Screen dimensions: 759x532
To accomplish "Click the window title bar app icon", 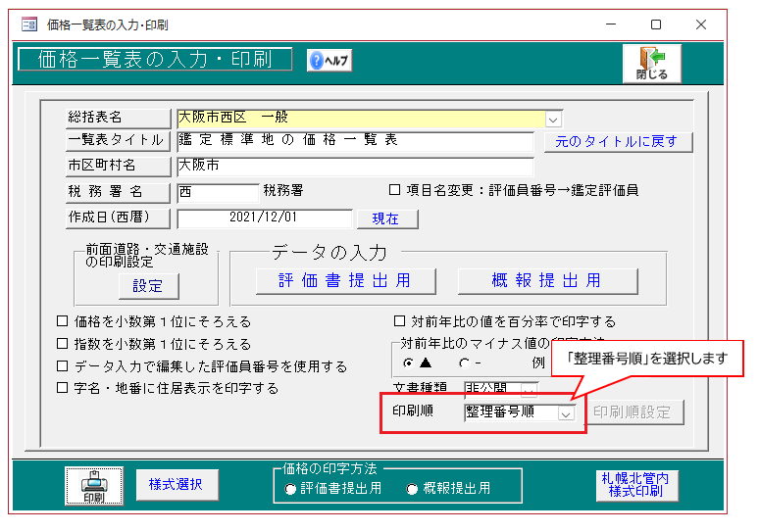I will coord(28,24).
